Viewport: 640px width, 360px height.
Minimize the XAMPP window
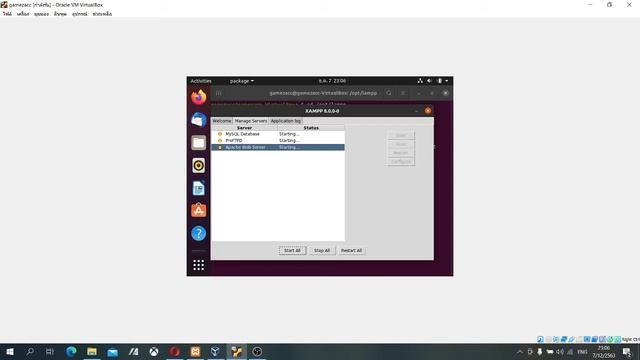(416, 111)
